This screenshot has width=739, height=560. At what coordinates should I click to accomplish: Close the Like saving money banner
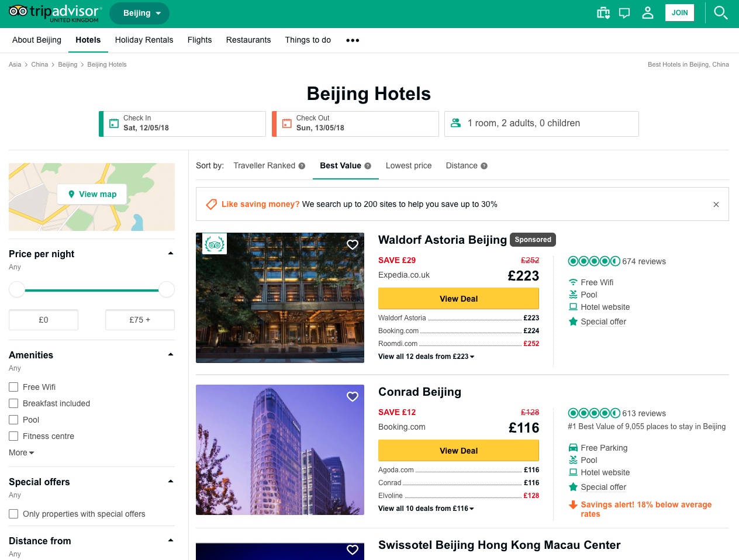click(716, 205)
